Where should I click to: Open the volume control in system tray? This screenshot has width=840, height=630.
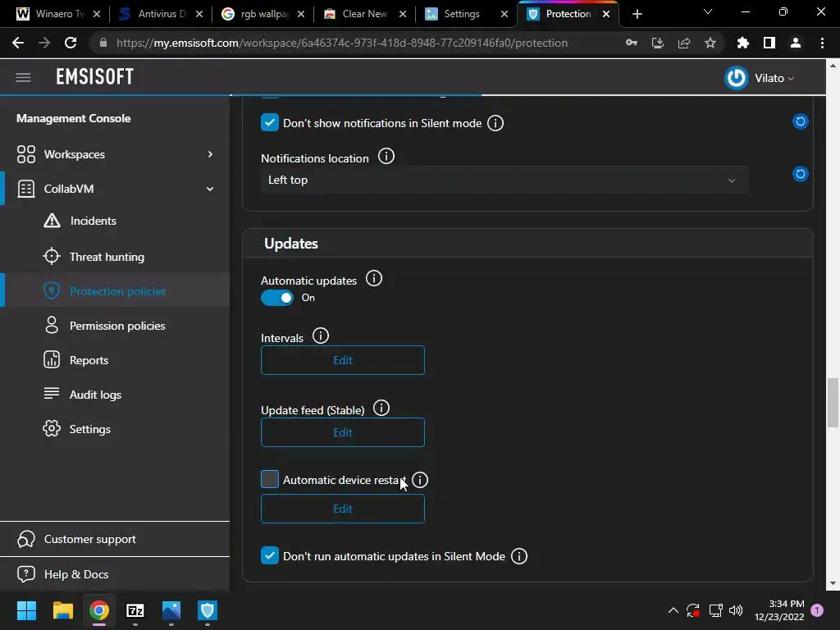(x=736, y=610)
